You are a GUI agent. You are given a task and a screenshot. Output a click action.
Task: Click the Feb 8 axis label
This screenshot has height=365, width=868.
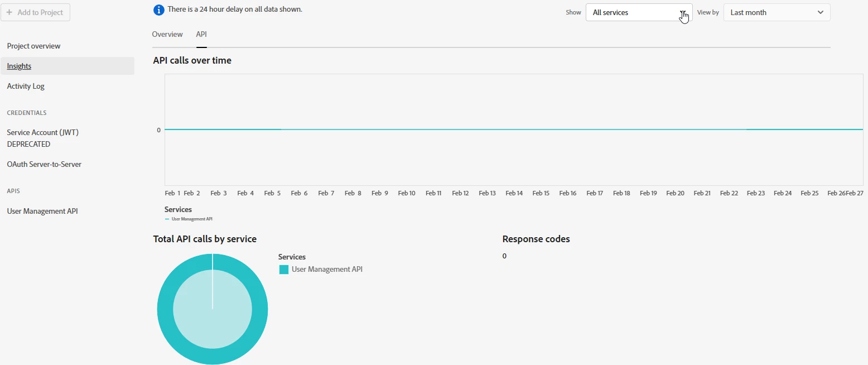point(353,193)
